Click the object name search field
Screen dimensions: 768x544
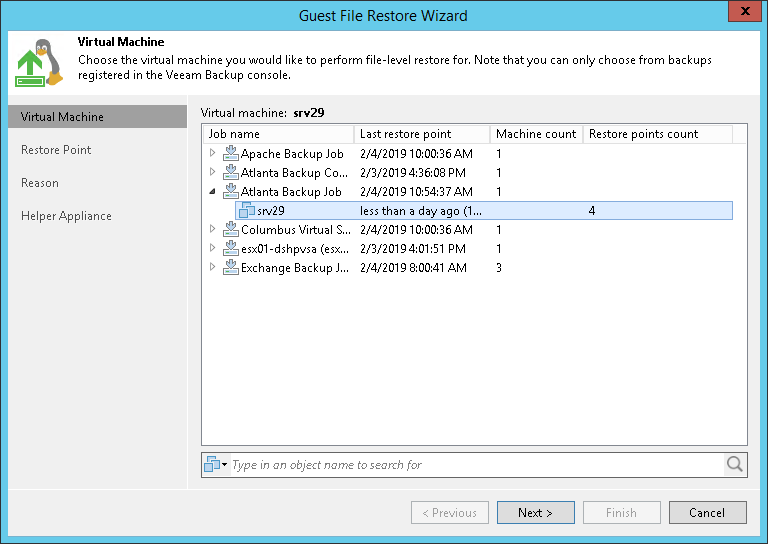click(x=475, y=464)
